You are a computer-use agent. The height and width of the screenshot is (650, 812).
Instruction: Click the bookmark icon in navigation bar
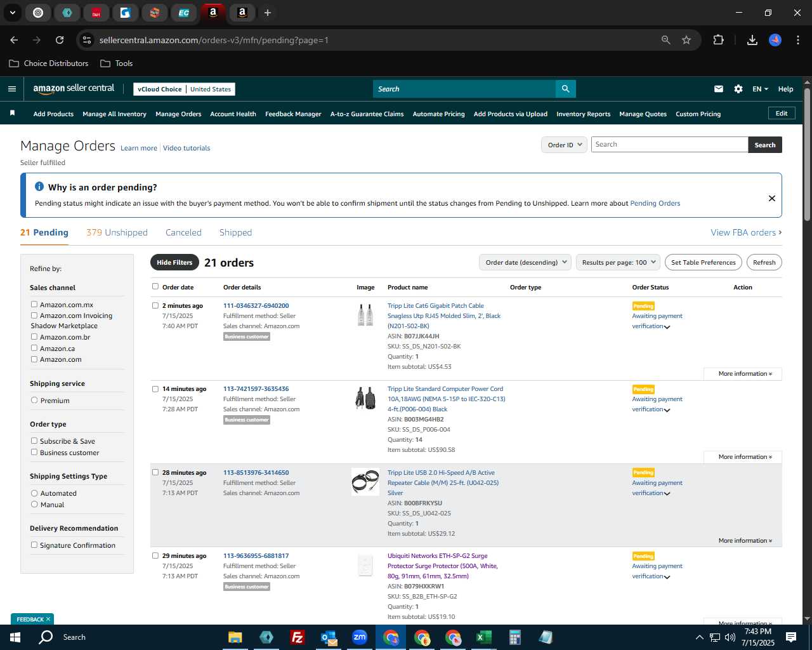coord(12,114)
